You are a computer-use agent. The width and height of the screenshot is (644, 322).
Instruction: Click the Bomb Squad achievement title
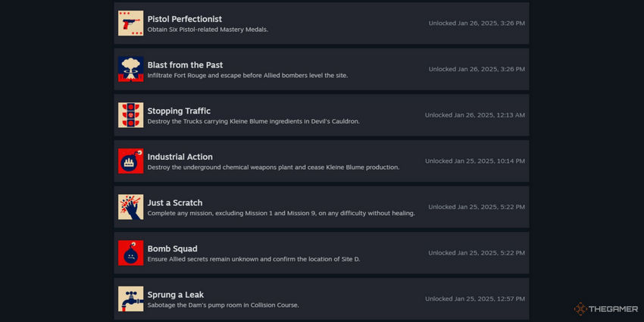pyautogui.click(x=172, y=249)
